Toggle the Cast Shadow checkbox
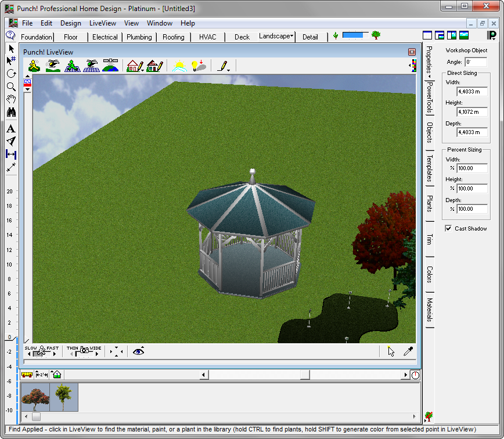504x439 pixels. (448, 228)
